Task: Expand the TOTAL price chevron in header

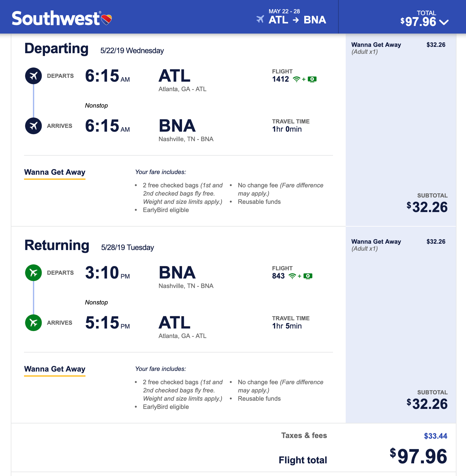Action: tap(444, 22)
